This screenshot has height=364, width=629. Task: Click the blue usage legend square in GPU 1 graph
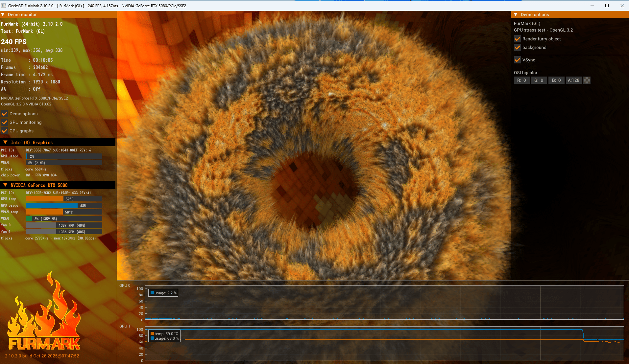152,338
